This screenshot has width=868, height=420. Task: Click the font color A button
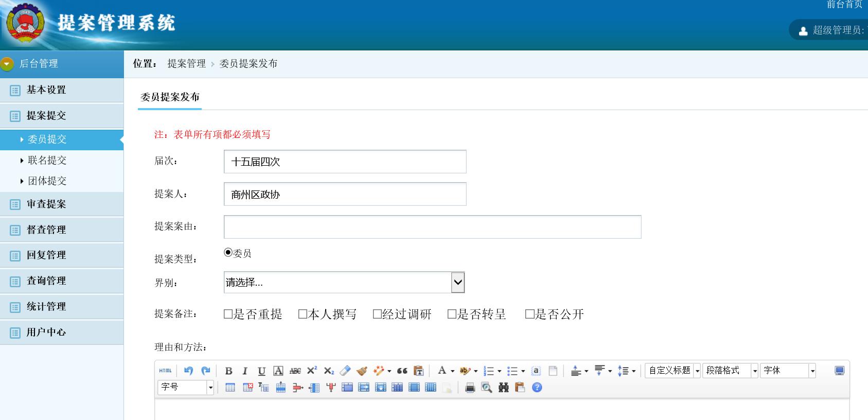coord(442,371)
